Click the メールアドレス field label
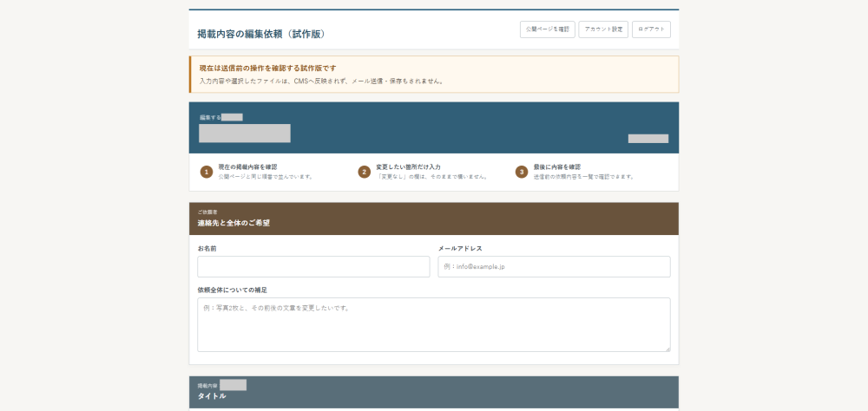Screen dimensions: 868x411 460,248
